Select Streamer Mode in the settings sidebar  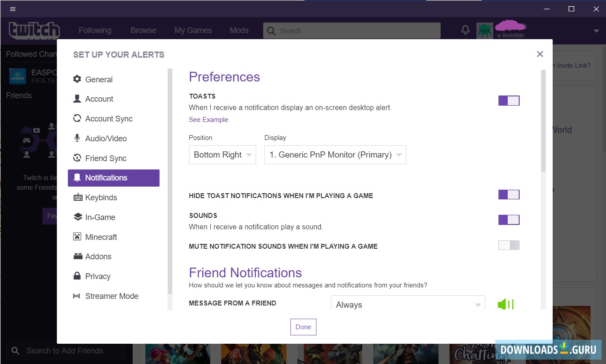(112, 296)
